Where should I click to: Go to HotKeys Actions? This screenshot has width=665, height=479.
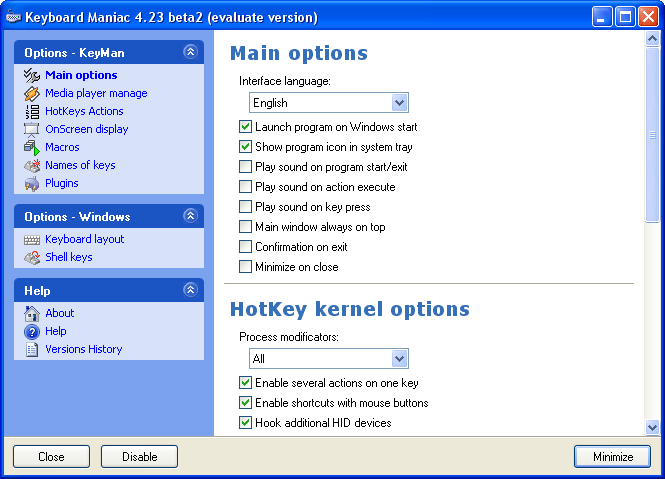pyautogui.click(x=84, y=111)
